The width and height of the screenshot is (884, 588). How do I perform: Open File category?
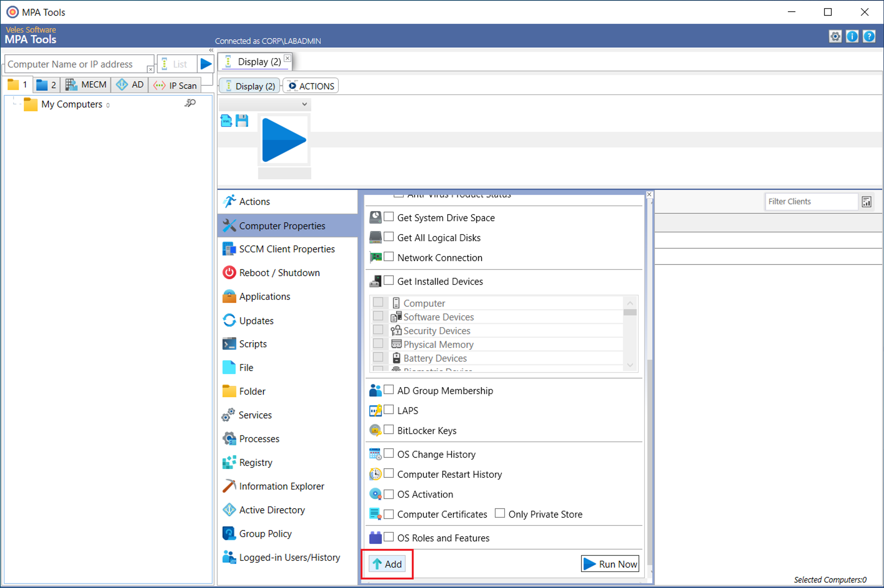[287, 368]
